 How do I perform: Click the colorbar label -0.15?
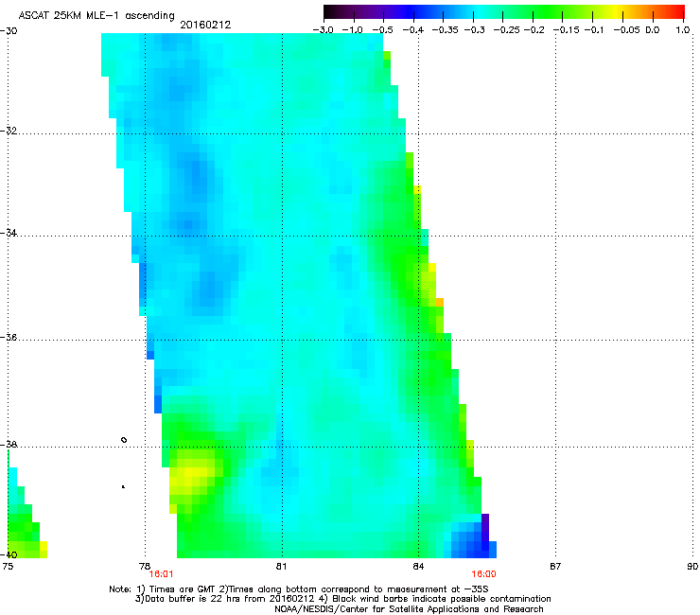click(566, 30)
